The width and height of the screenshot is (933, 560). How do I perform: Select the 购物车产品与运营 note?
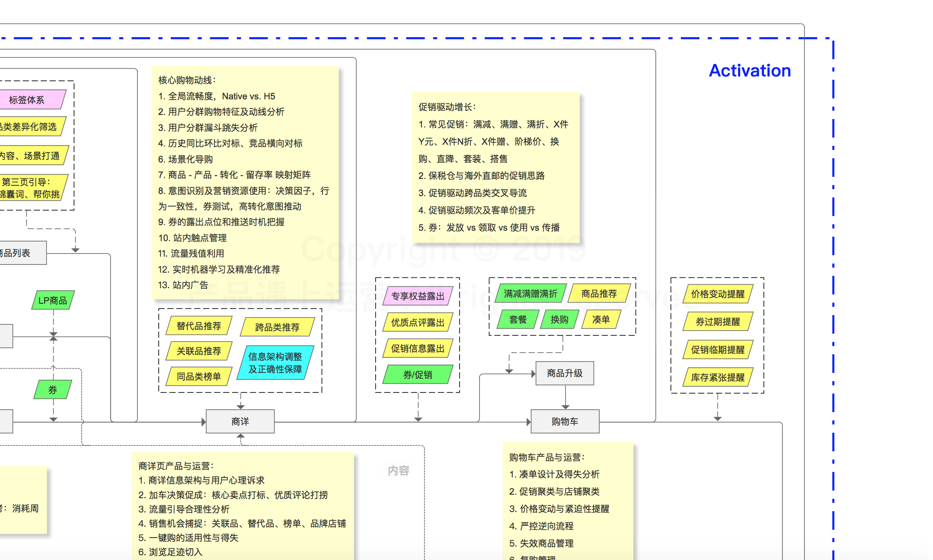tap(567, 501)
